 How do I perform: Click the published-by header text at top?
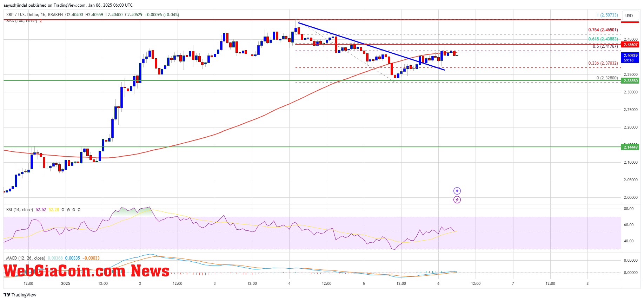[68, 5]
